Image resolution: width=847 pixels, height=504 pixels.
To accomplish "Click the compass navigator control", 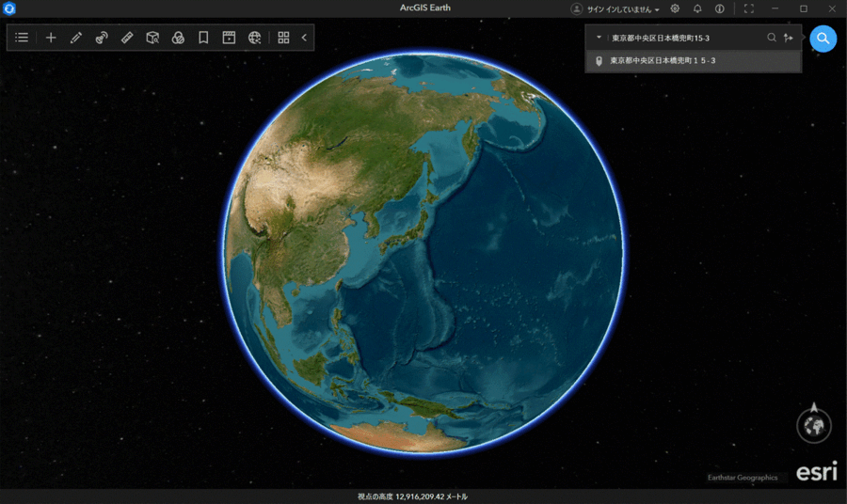I will [x=814, y=424].
